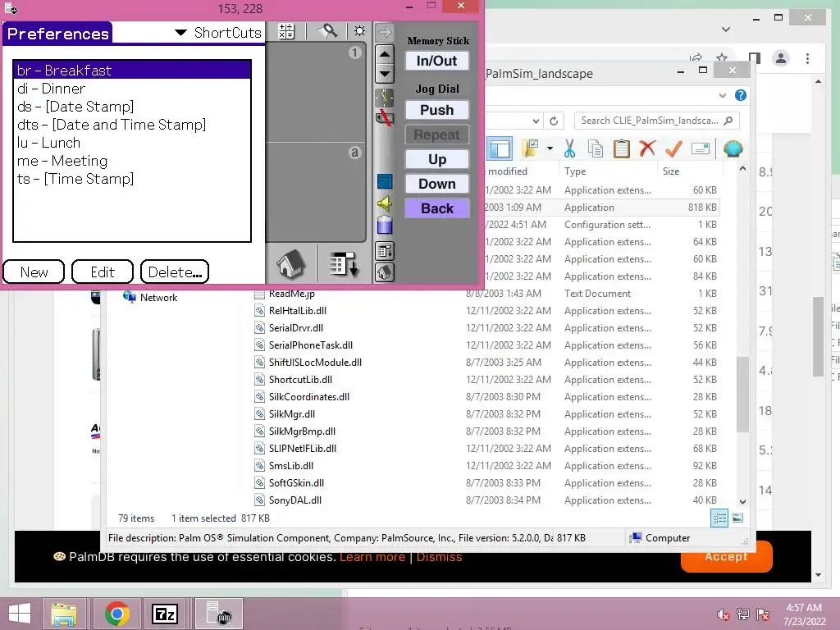Click the Cut scissors icon in Explorer

569,148
